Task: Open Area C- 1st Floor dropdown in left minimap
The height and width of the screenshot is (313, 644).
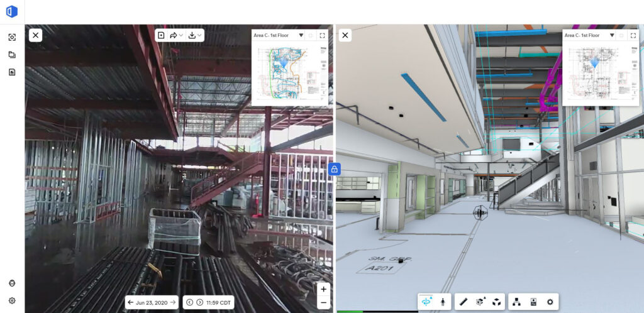Action: pos(301,36)
